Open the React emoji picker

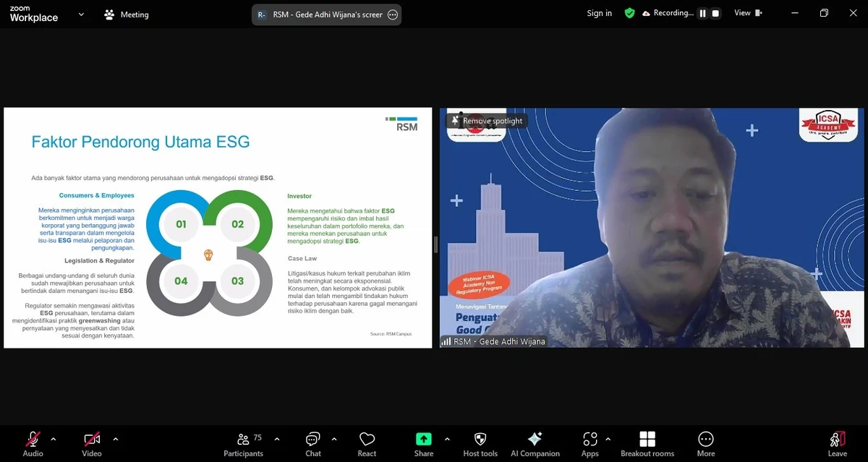367,442
